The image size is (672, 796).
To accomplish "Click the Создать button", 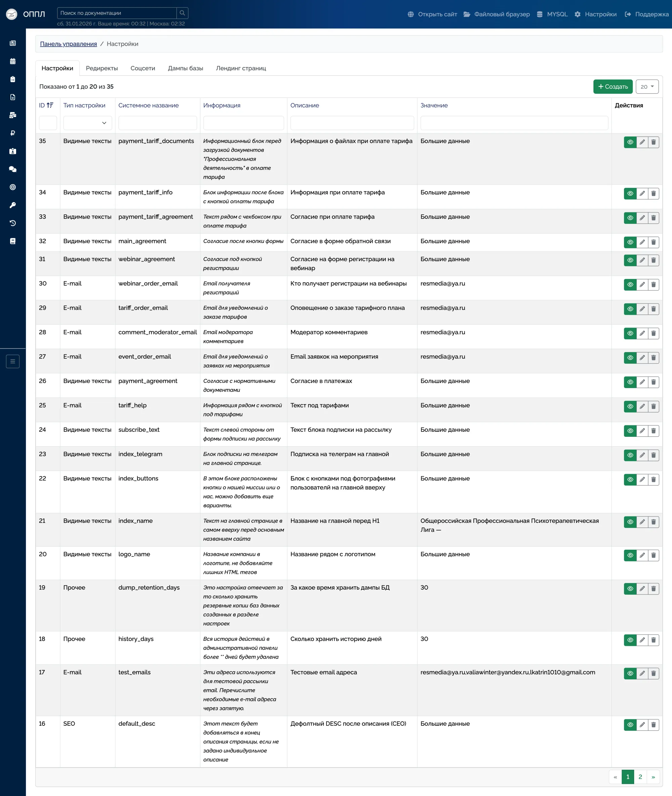I will pos(613,87).
